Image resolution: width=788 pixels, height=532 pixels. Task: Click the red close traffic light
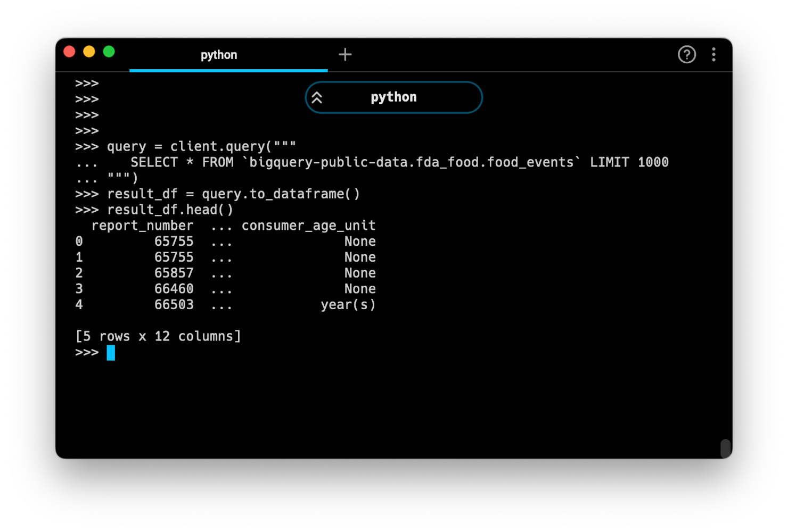(x=70, y=51)
